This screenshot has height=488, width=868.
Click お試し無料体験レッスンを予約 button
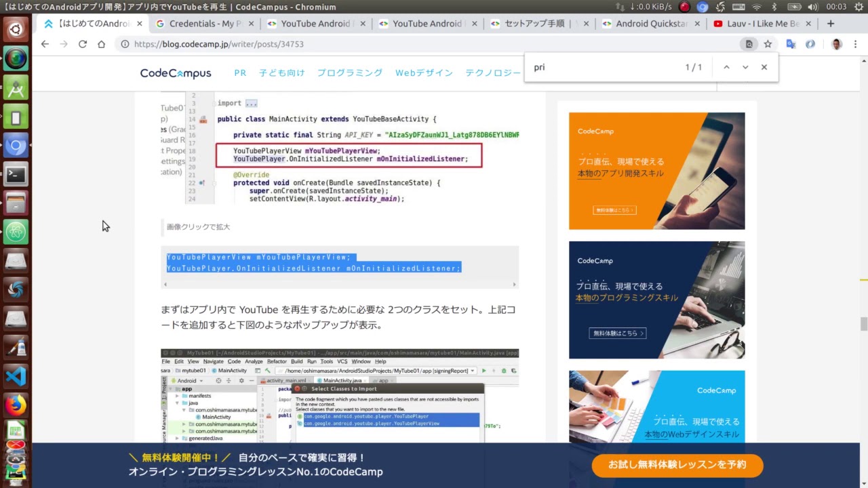click(677, 465)
